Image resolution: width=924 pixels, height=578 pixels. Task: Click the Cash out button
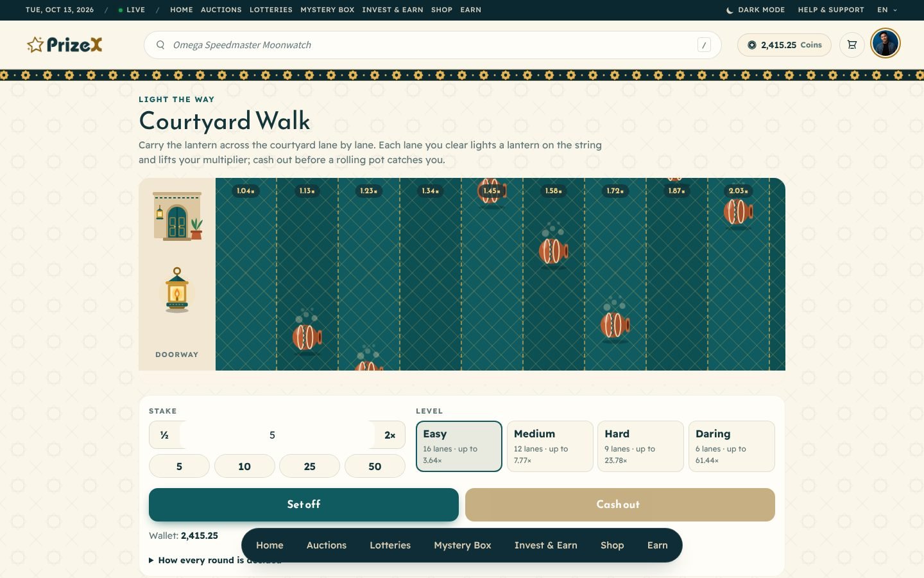pyautogui.click(x=620, y=505)
